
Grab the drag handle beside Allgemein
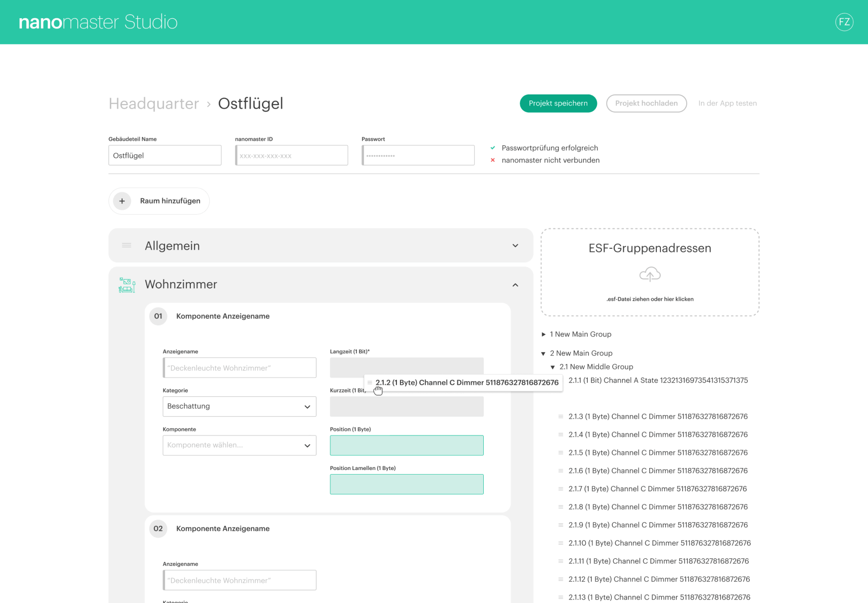pos(126,246)
